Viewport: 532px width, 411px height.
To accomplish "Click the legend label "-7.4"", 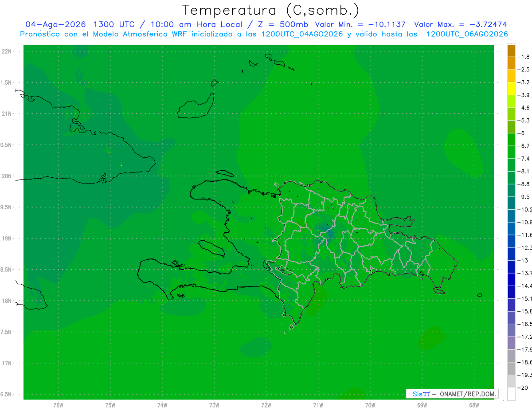I will coord(524,159).
